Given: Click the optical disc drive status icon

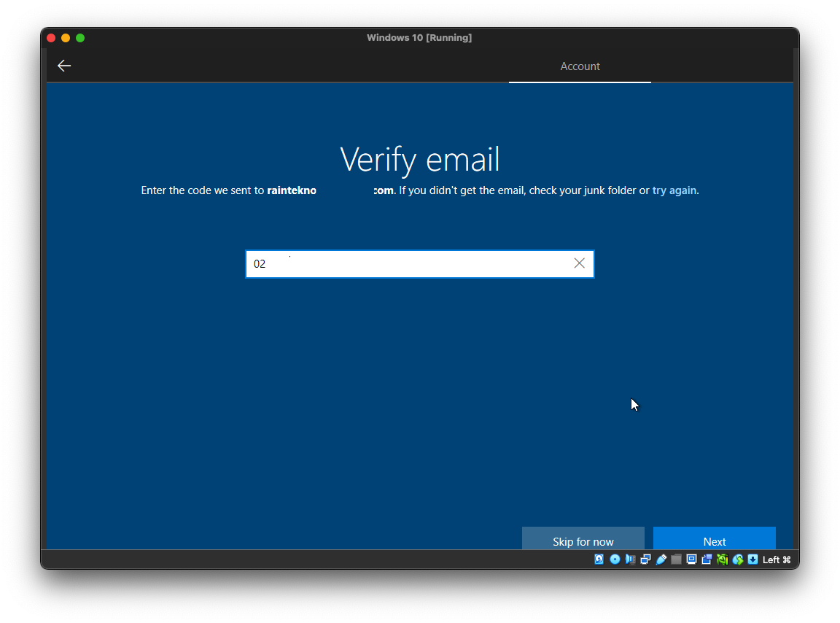Looking at the screenshot, I should pyautogui.click(x=615, y=560).
